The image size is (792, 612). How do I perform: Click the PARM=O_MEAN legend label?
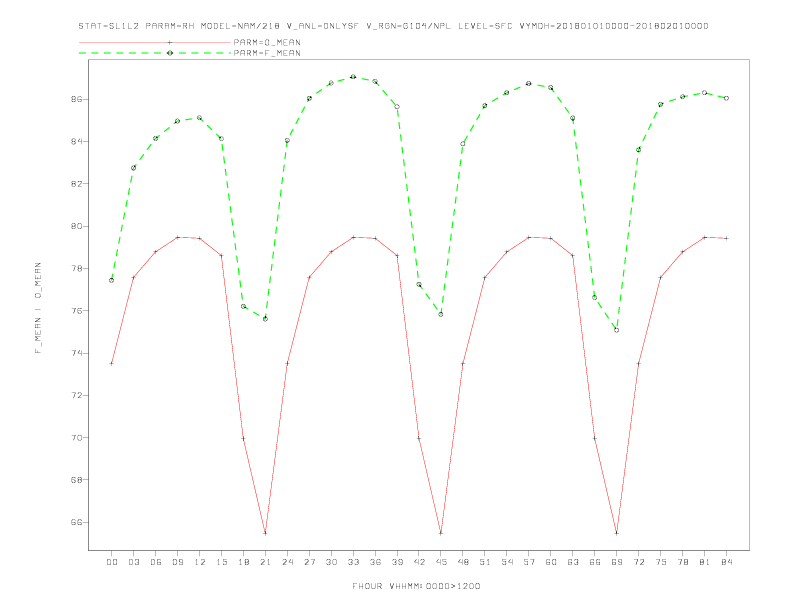click(267, 42)
